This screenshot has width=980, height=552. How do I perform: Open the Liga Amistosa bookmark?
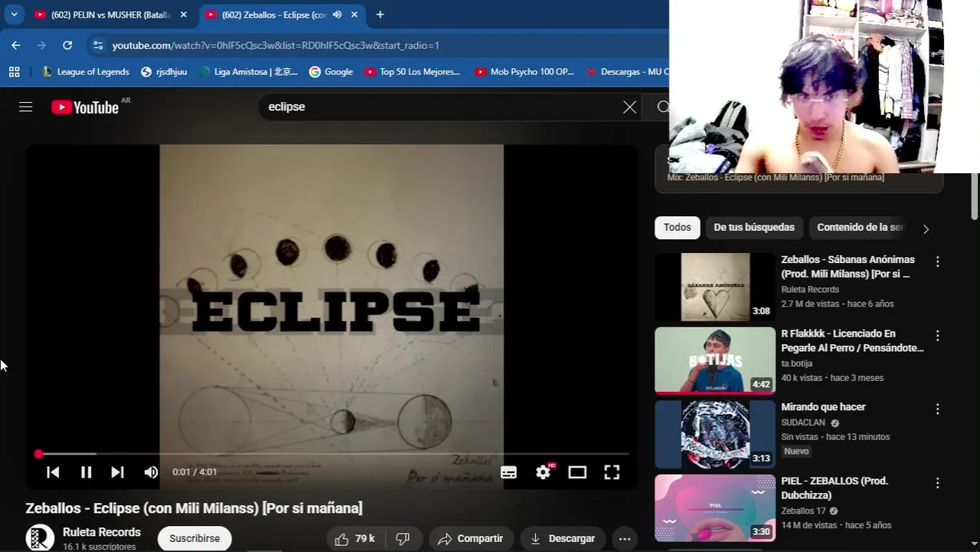pos(248,71)
